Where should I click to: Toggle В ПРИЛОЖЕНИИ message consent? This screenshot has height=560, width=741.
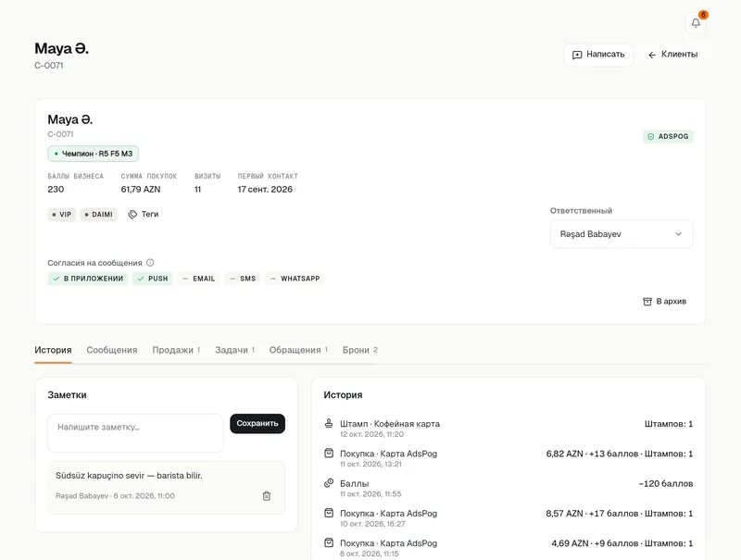pyautogui.click(x=88, y=279)
